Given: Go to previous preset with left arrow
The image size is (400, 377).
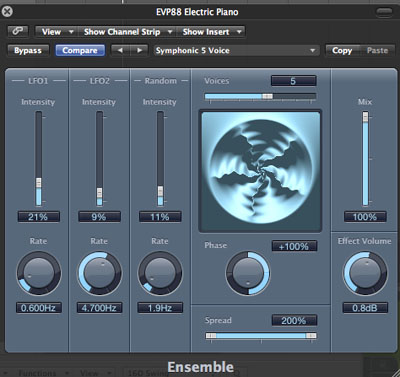Looking at the screenshot, I should [120, 51].
